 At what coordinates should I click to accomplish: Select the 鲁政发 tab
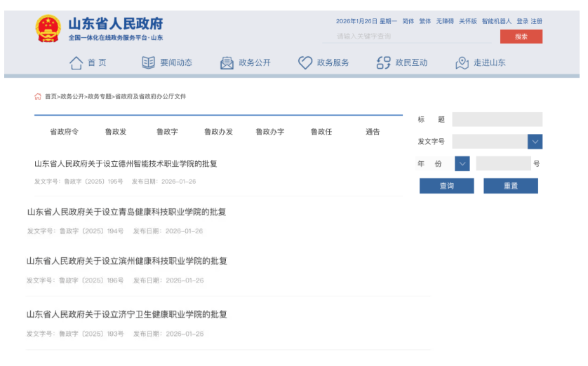coord(116,132)
